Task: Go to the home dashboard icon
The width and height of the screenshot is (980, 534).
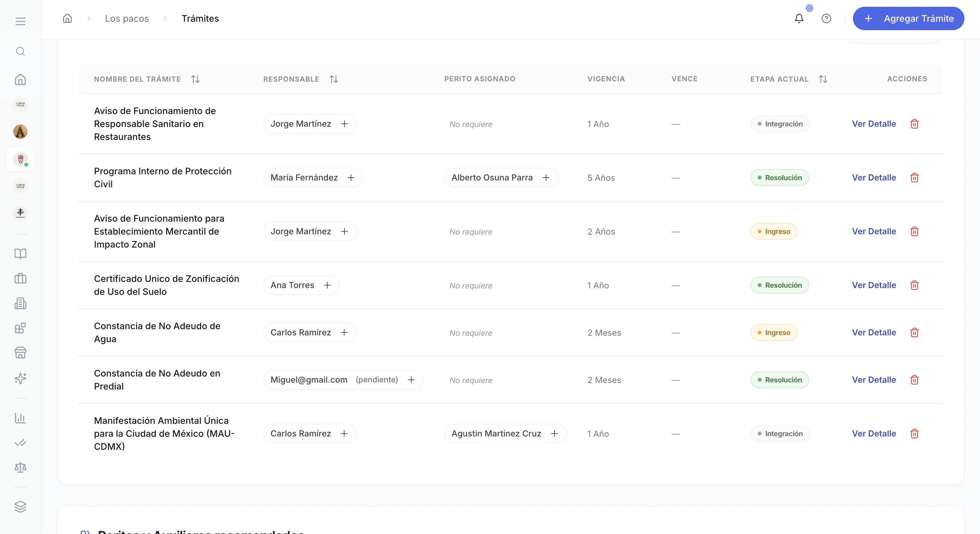Action: coord(20,79)
